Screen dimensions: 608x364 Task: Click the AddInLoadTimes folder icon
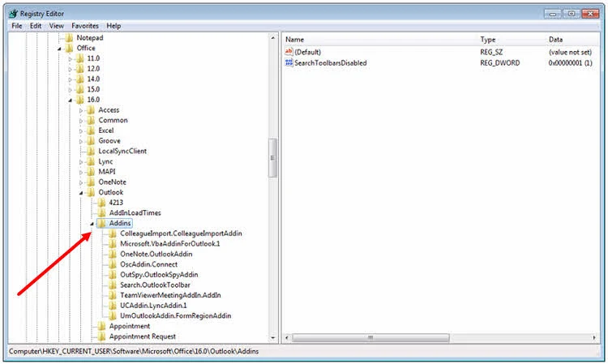click(101, 213)
